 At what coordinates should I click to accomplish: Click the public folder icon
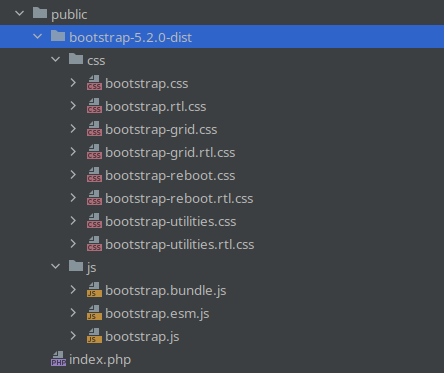tap(40, 13)
